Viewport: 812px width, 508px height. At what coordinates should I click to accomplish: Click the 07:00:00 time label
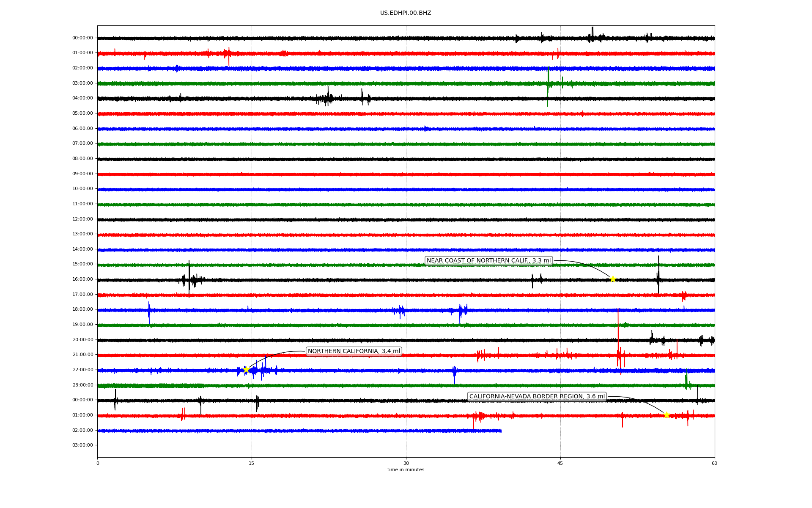(x=82, y=144)
